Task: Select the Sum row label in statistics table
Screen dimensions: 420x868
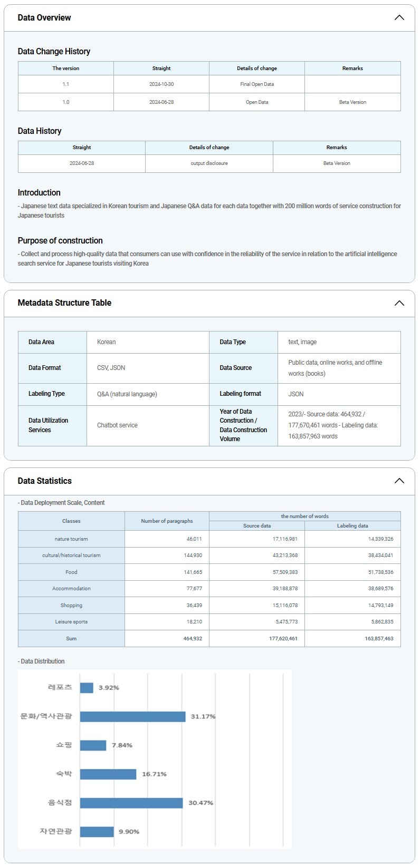Action: click(71, 639)
